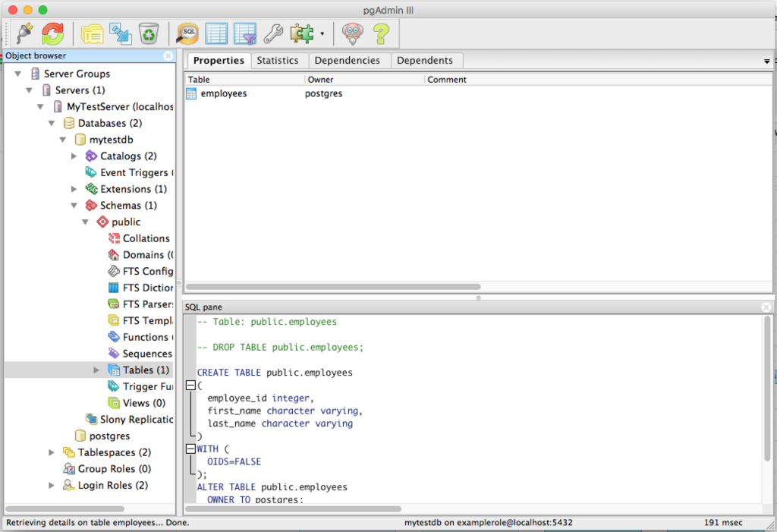Select the Collations tree item
This screenshot has width=777, height=532.
pos(139,238)
